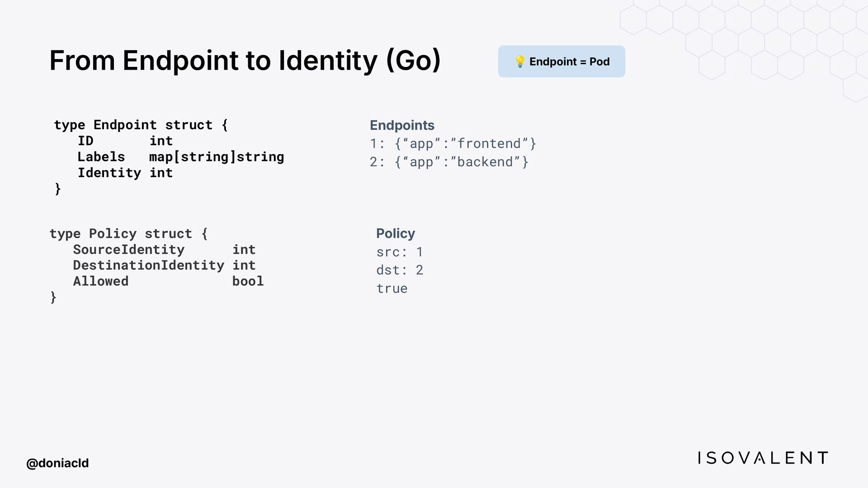Click the slide title "From Endpoint to Identity (Go)"
The height and width of the screenshot is (488, 868).
tap(245, 61)
